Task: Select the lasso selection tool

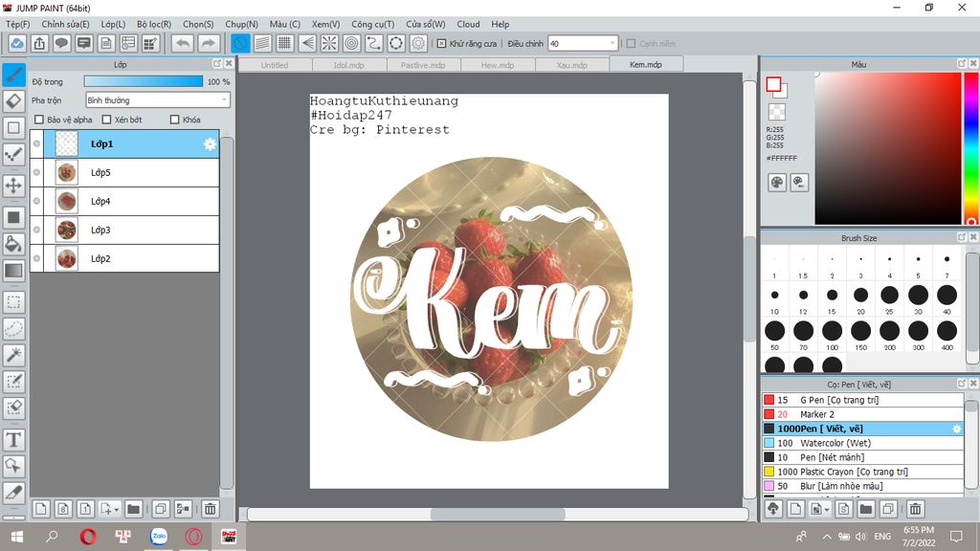Action: [13, 329]
